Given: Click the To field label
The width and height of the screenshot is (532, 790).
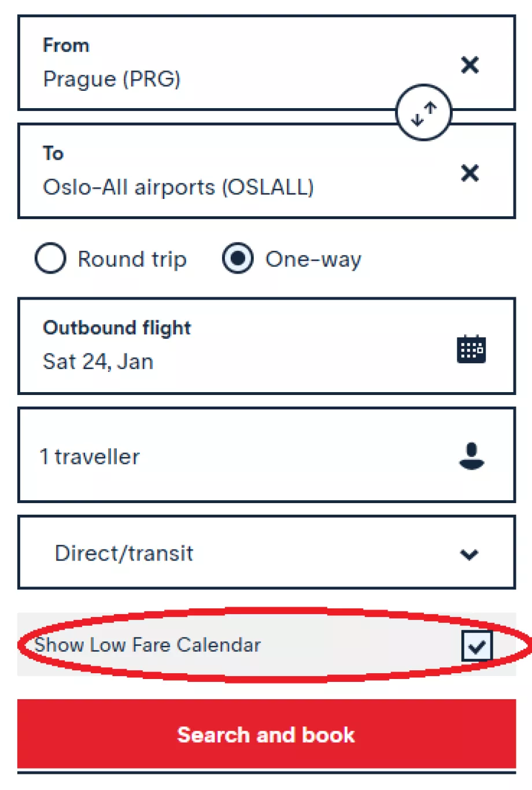Looking at the screenshot, I should click(x=54, y=153).
